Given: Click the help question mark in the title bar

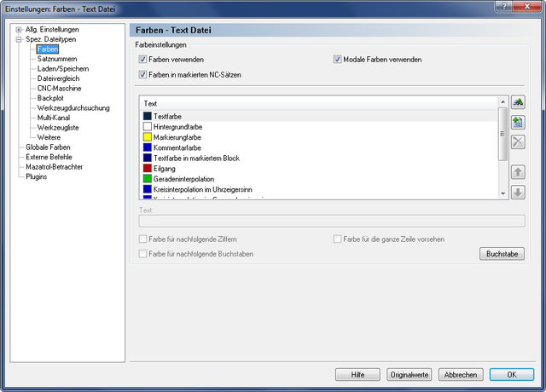Looking at the screenshot, I should (504, 6).
